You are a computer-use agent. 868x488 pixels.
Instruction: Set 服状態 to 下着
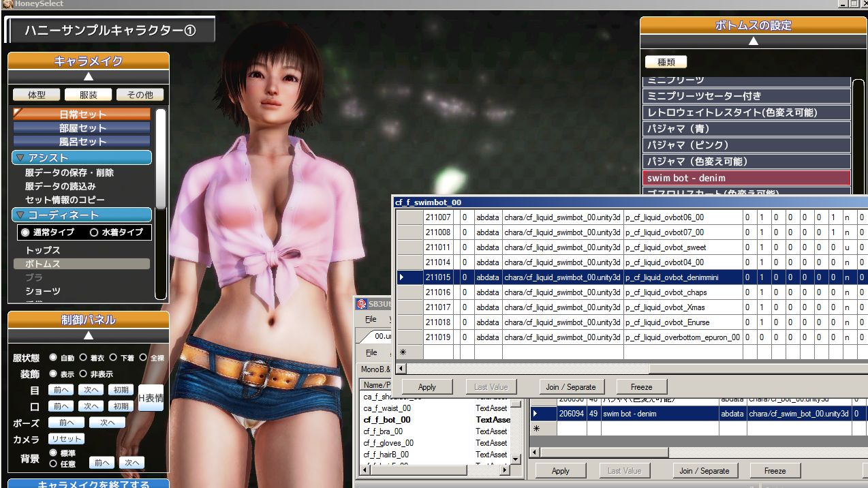point(113,357)
